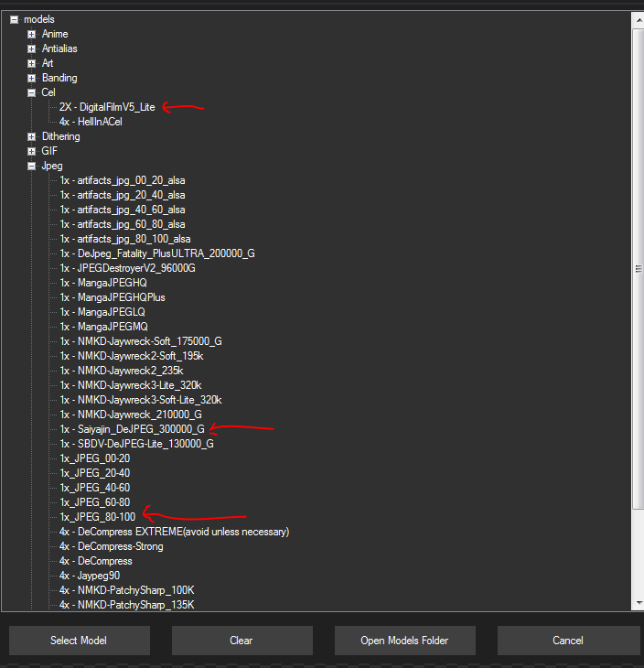Screen dimensions: 644x668
Task: Select 4x - NMKD-PatchySharp_100K
Action: (127, 590)
